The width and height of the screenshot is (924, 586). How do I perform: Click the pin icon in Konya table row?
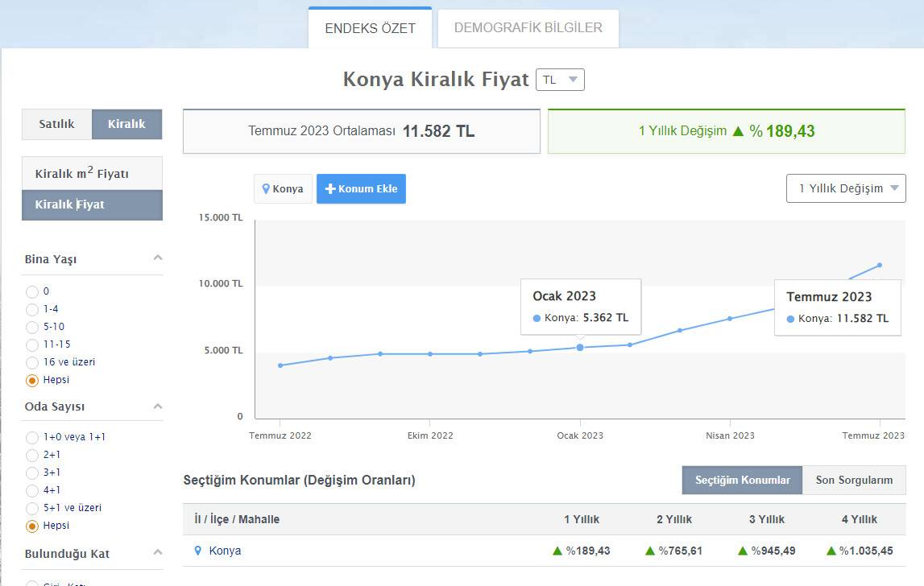click(x=198, y=551)
